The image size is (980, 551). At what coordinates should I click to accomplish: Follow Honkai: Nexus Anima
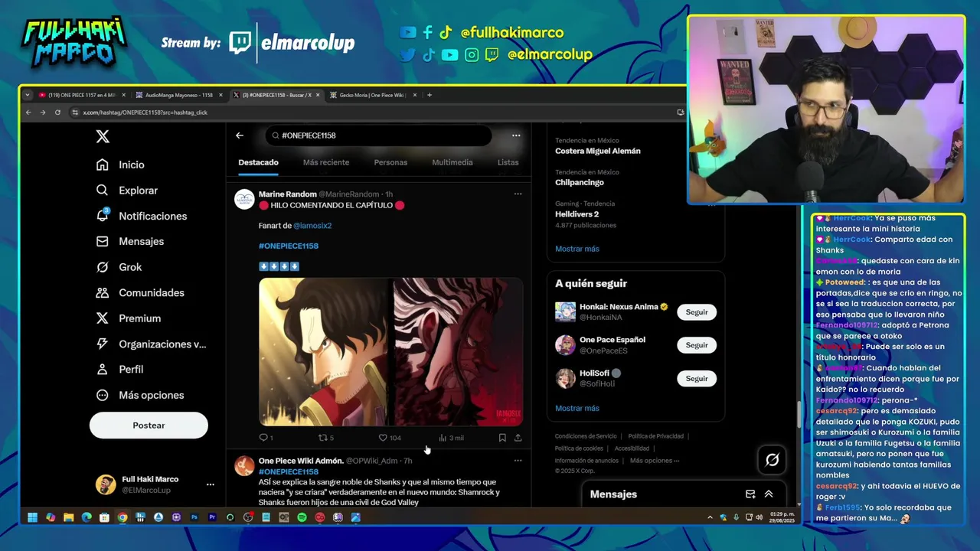pos(697,312)
